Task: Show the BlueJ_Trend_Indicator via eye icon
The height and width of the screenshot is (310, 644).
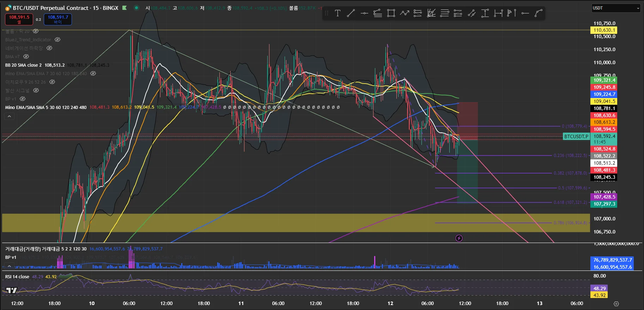Action: 57,39
